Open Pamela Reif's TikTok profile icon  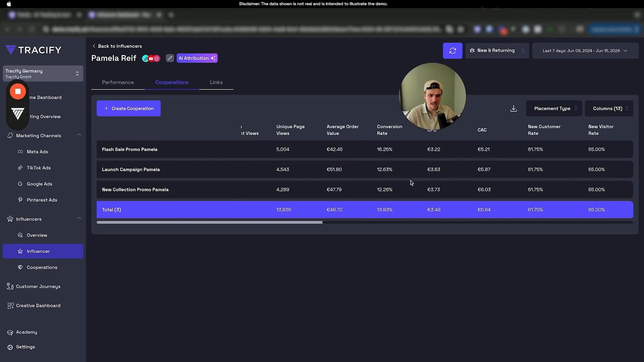145,58
